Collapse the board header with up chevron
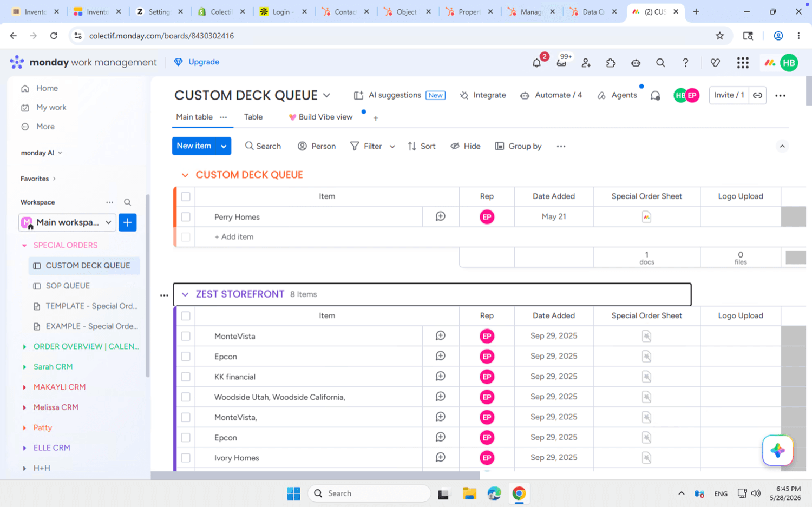Viewport: 812px width, 507px height. click(782, 146)
